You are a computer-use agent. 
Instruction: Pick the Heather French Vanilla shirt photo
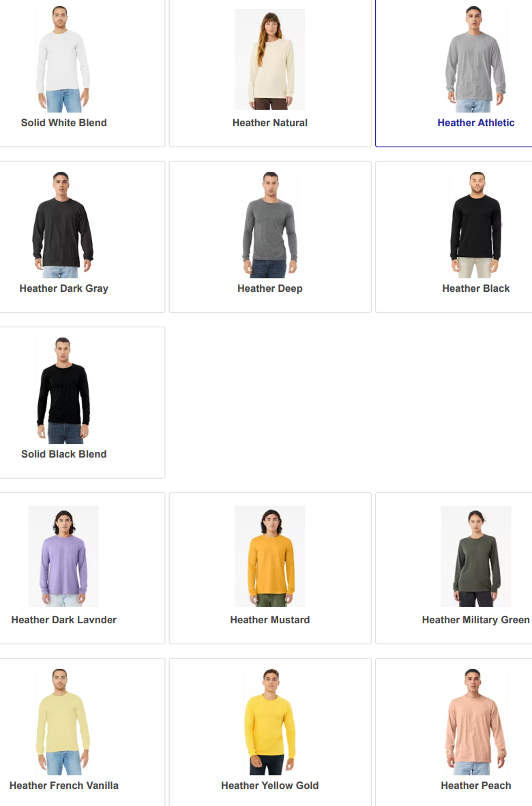63,721
